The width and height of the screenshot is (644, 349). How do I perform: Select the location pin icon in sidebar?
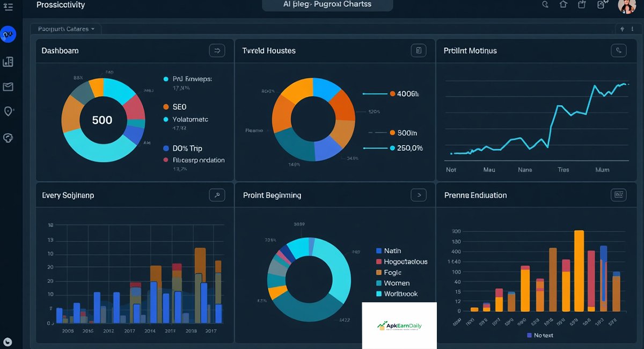[8, 112]
